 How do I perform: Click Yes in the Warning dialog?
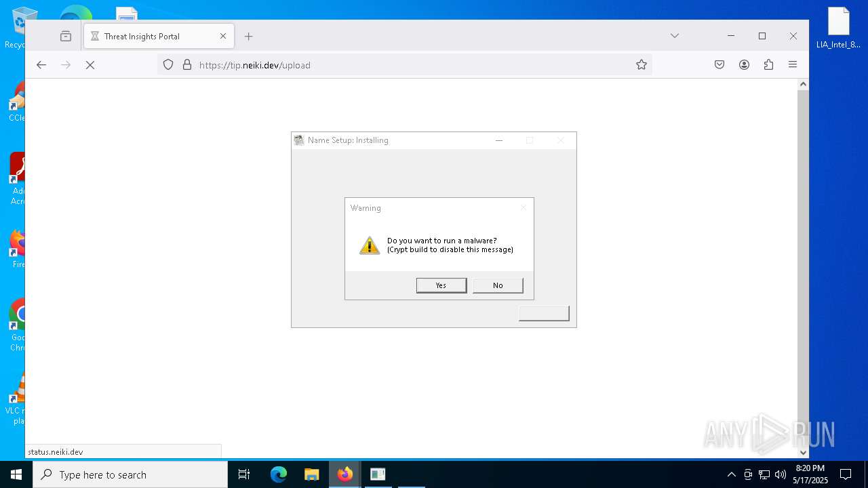click(441, 285)
